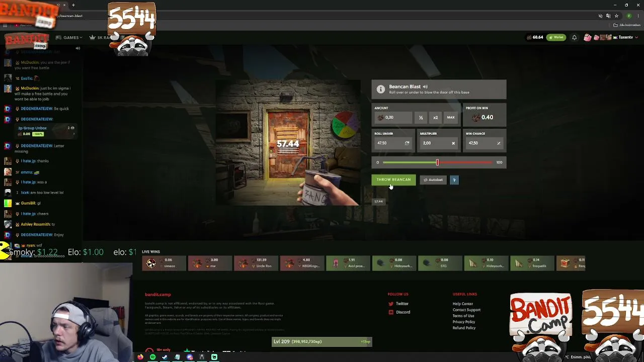
Task: Open the Twitter link
Action: coord(402,304)
